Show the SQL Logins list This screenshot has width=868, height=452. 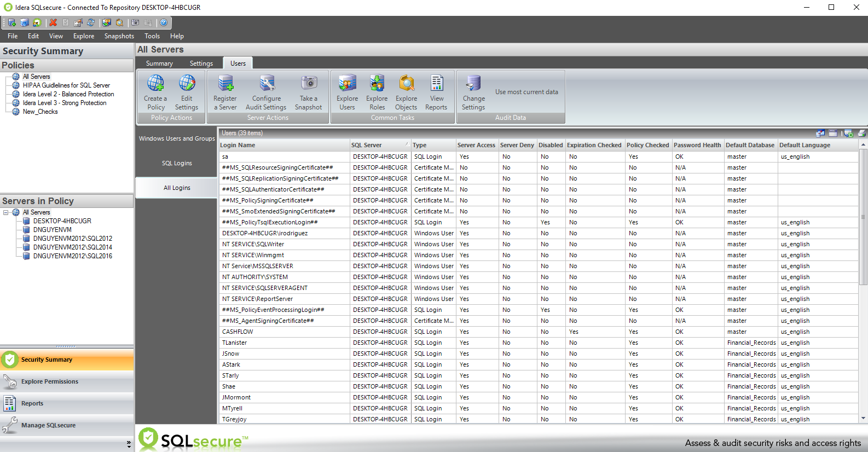(177, 163)
